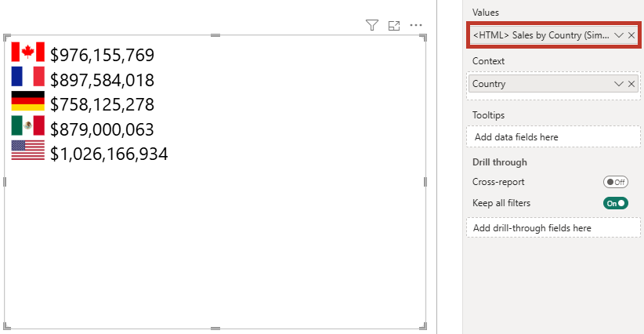This screenshot has height=334, width=644.
Task: Click the Keep all filters label text
Action: click(x=501, y=203)
